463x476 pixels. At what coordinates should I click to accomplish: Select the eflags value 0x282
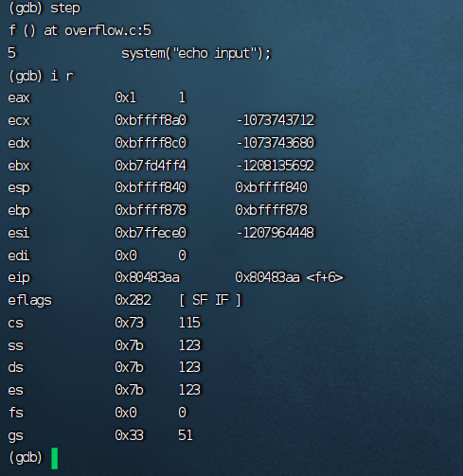coord(133,300)
